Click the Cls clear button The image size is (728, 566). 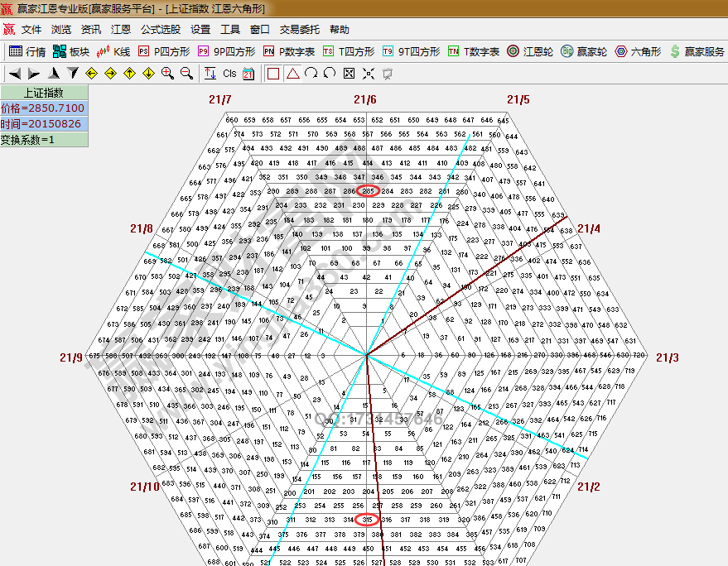coord(229,74)
